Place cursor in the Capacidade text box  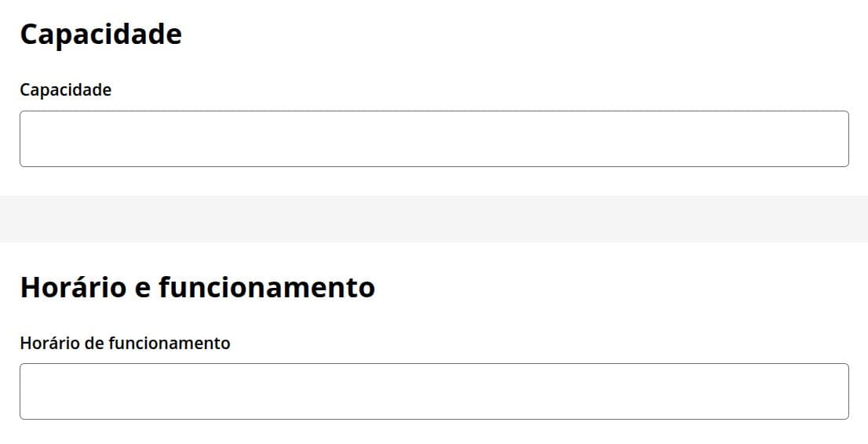pos(434,139)
